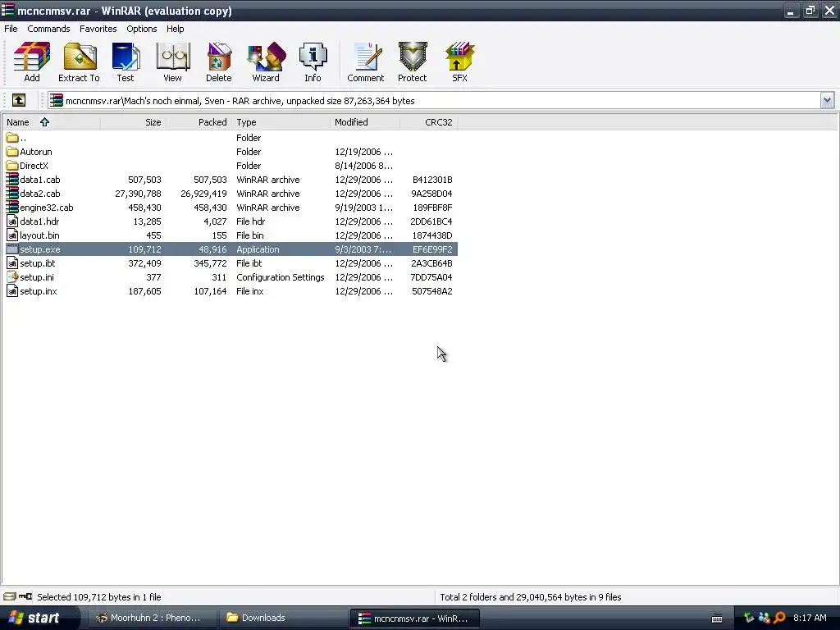Click the orange magnifier tray icon
The height and width of the screenshot is (630, 840).
(779, 618)
